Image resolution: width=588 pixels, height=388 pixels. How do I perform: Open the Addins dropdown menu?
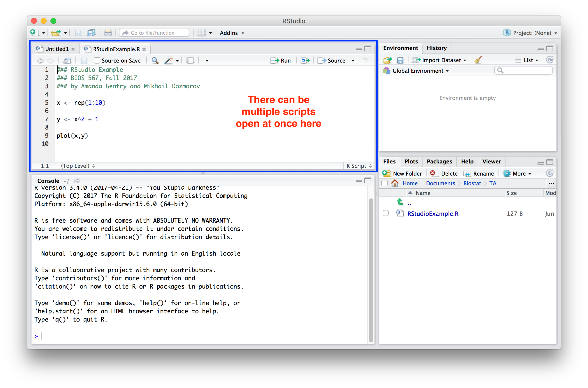(232, 33)
